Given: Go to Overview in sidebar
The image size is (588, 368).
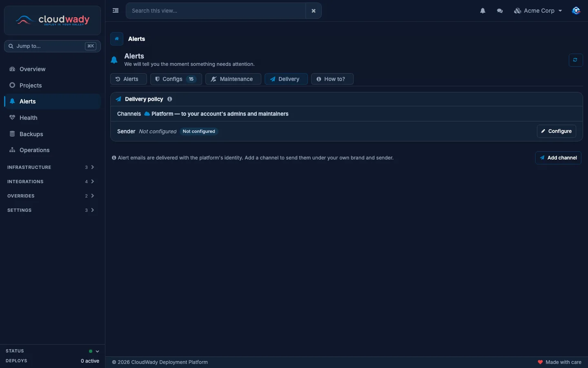Looking at the screenshot, I should coord(52,69).
